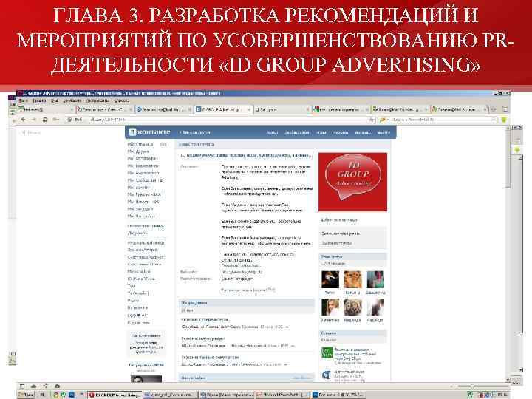The image size is (532, 399).
Task: Reload the page with the refresh icon
Action: pos(45,120)
